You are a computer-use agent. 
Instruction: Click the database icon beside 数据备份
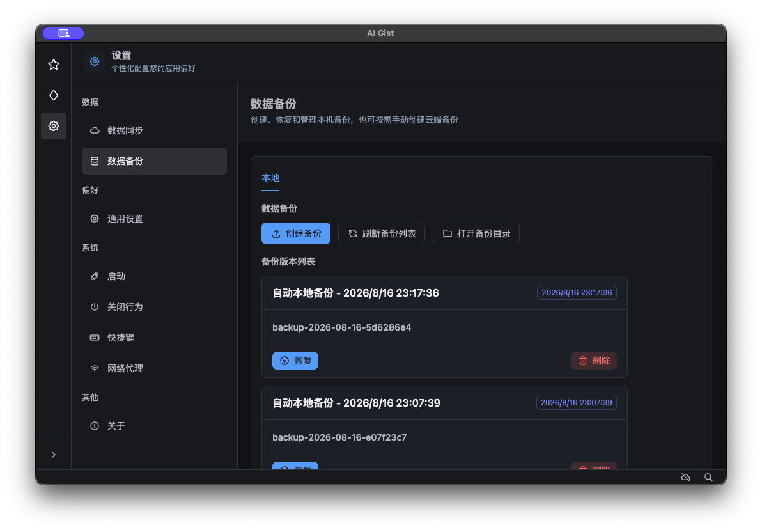(x=95, y=161)
